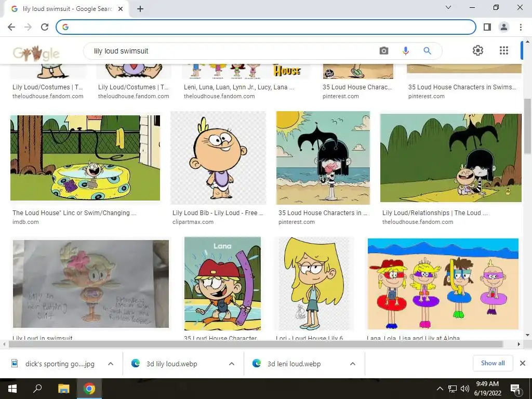Viewport: 532px width, 399px height.
Task: Open the Lucy beach umbrella thumbnail
Action: tap(323, 158)
